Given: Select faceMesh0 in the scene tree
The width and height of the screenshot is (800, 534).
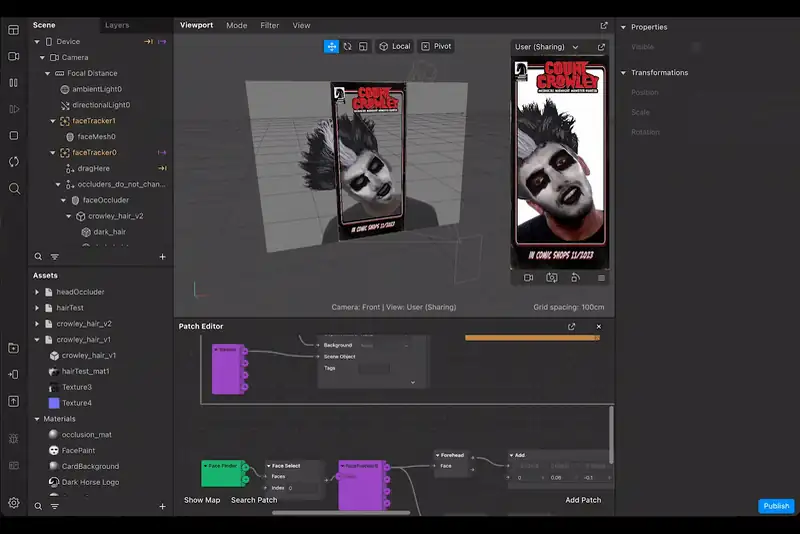Looking at the screenshot, I should pos(96,137).
